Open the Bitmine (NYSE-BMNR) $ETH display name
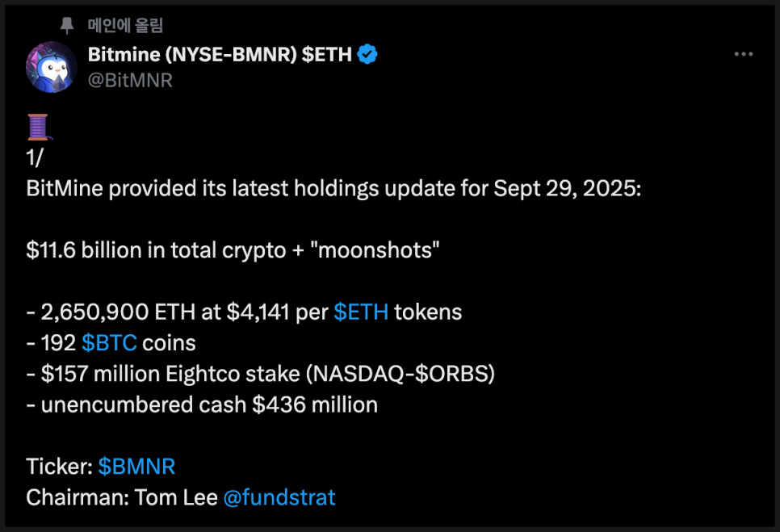Viewport: 780px width, 532px height. click(x=220, y=54)
